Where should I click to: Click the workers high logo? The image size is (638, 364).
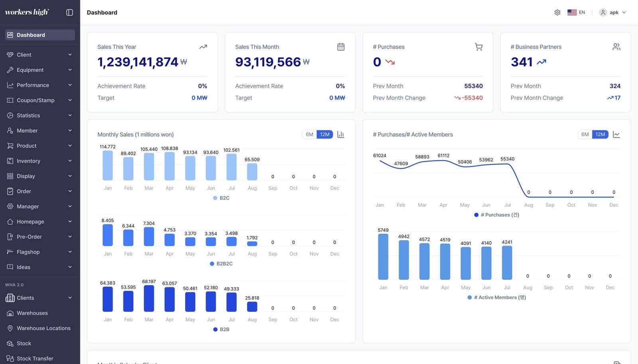(x=27, y=12)
